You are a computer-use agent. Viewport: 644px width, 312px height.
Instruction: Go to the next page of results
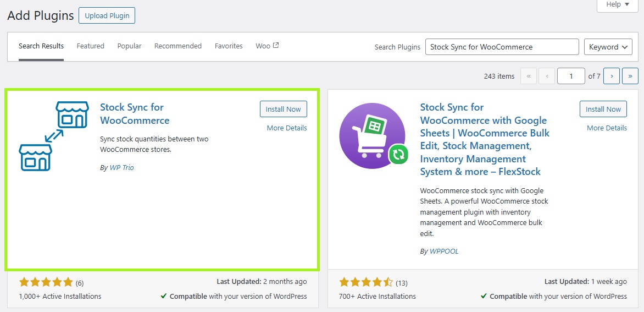point(612,76)
